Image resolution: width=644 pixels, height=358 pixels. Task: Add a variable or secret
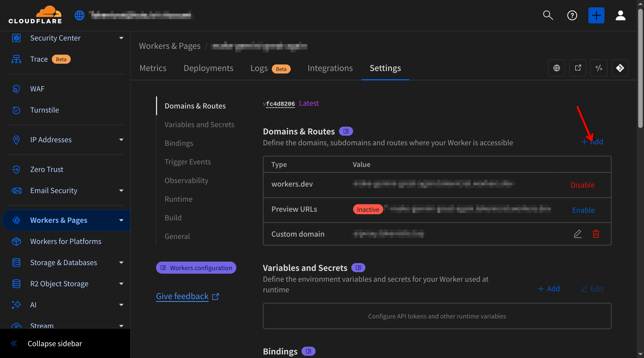549,289
